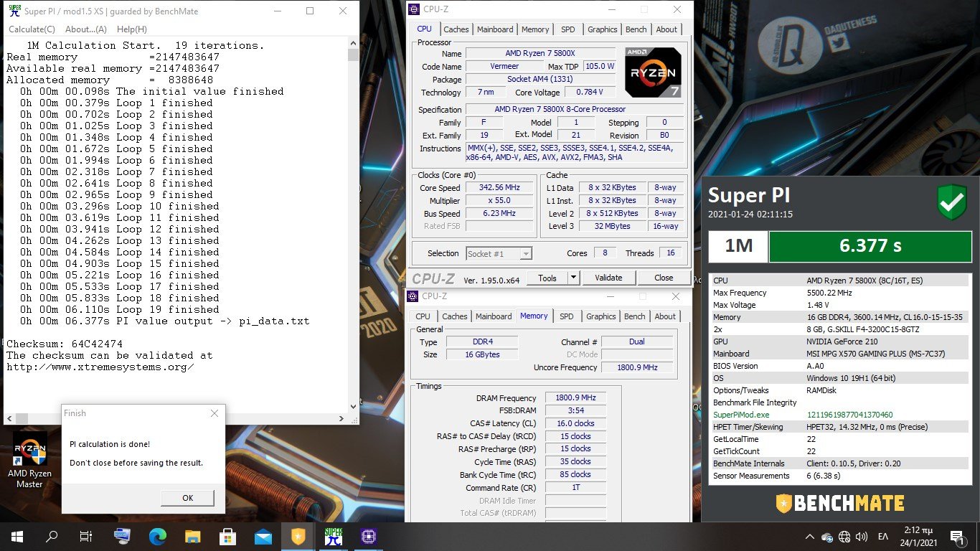Click Super PI window title icon
980x551 pixels.
14,11
